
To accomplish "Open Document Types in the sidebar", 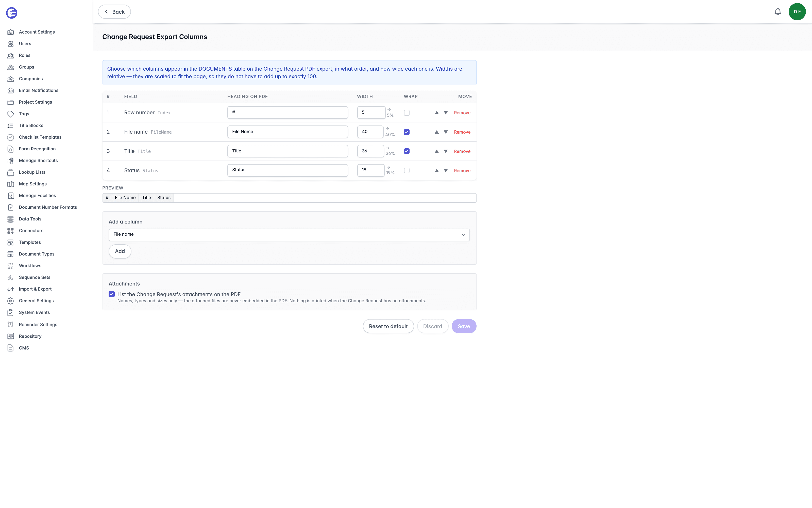I will pos(37,254).
